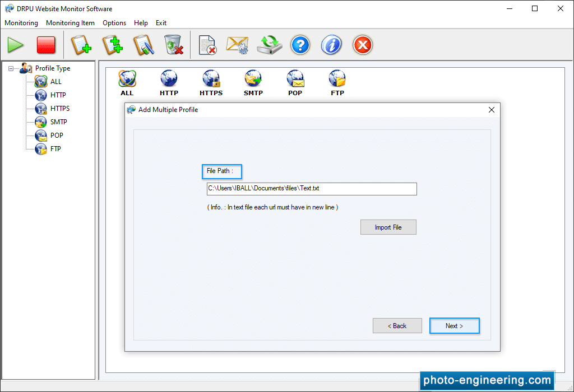Minimize the DRPU Website Monitor window
Viewport: 574px width, 392px height.
(510, 8)
